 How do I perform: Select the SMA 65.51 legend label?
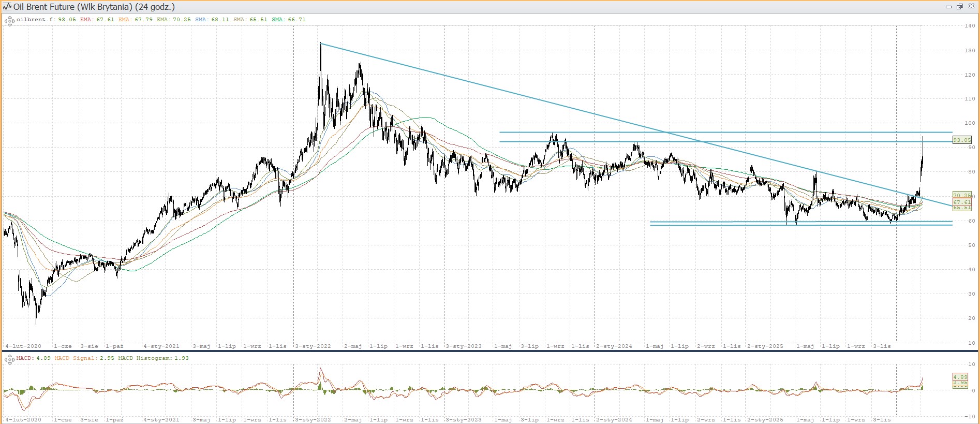click(250, 20)
